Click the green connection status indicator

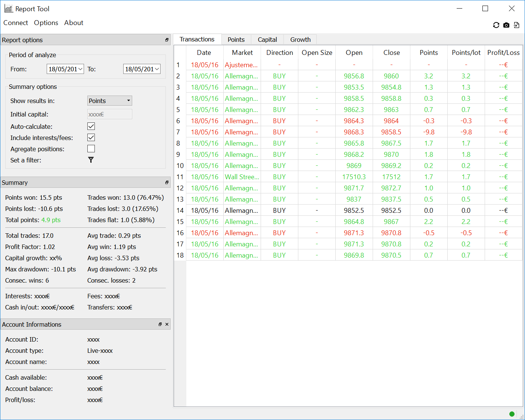(x=512, y=414)
